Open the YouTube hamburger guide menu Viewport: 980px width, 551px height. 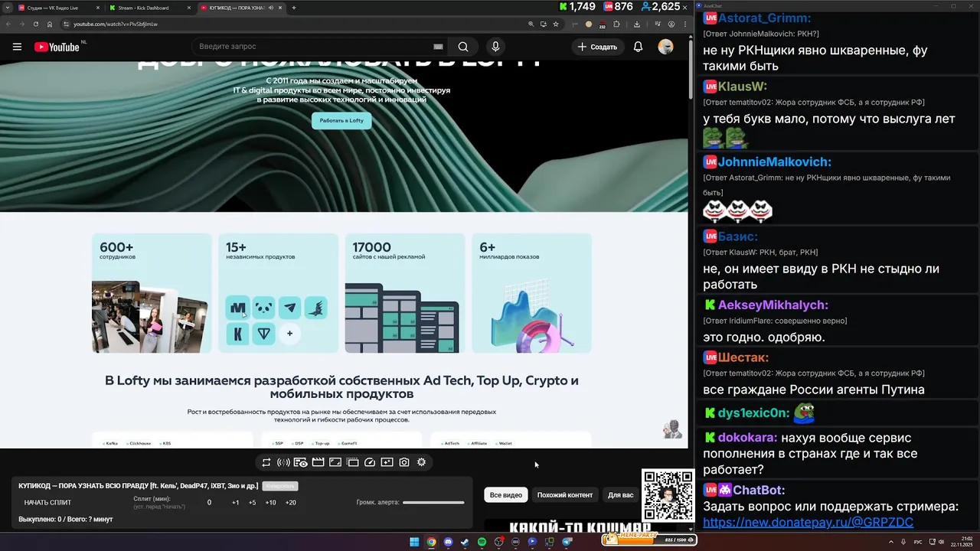(x=17, y=47)
